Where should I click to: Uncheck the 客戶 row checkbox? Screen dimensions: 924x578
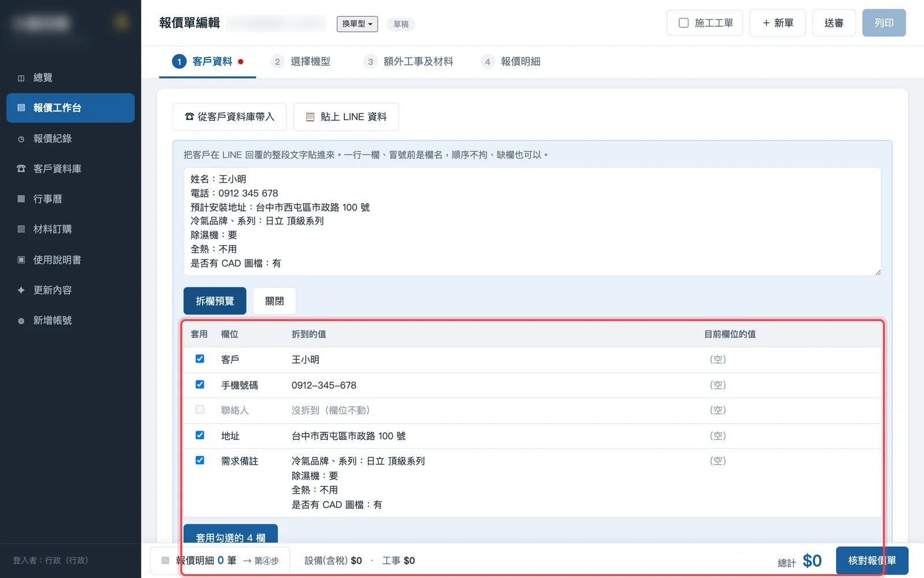coord(200,359)
